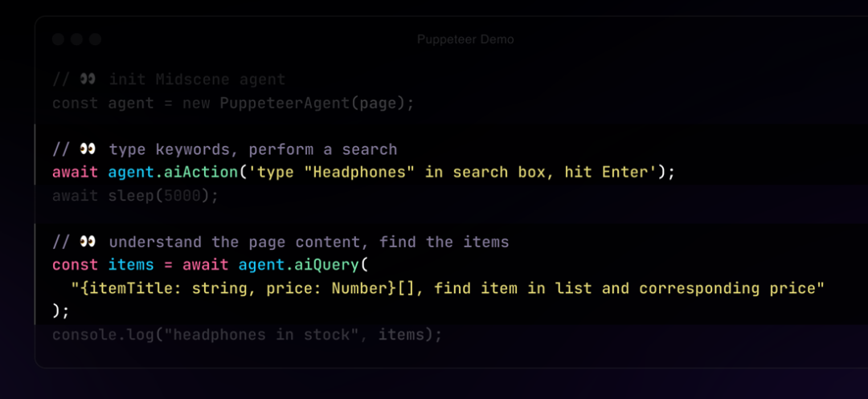The height and width of the screenshot is (399, 868).
Task: Click the eyes emoji before 'init Midscene agent'
Action: coord(88,79)
